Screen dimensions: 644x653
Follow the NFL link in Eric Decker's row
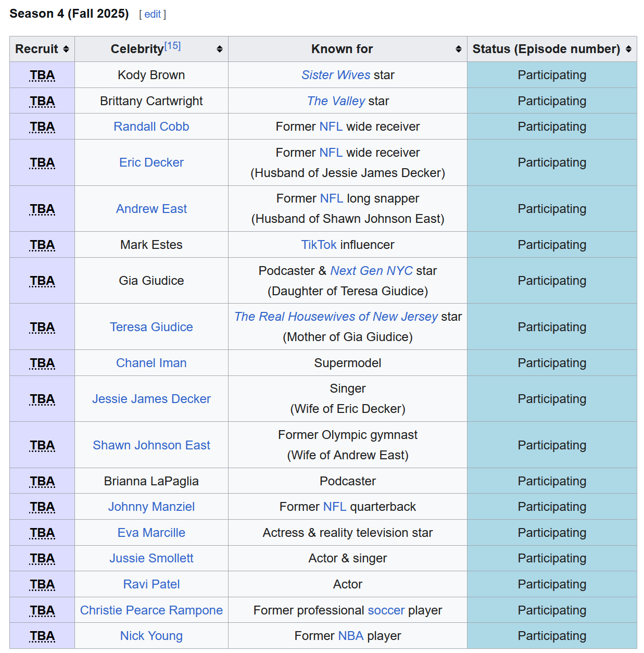[331, 153]
